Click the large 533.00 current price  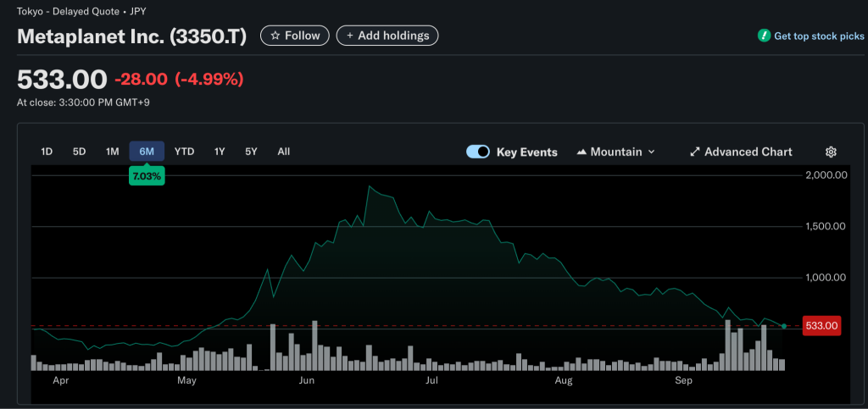point(62,80)
